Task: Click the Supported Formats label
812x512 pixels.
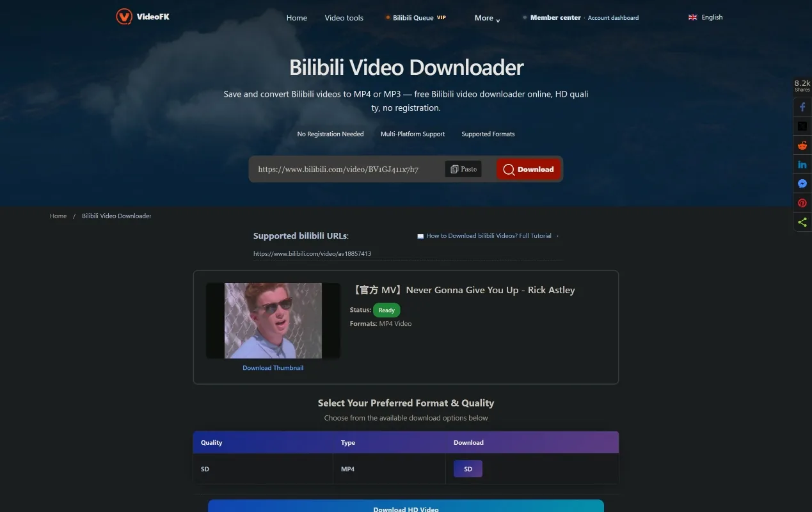Action: click(488, 134)
